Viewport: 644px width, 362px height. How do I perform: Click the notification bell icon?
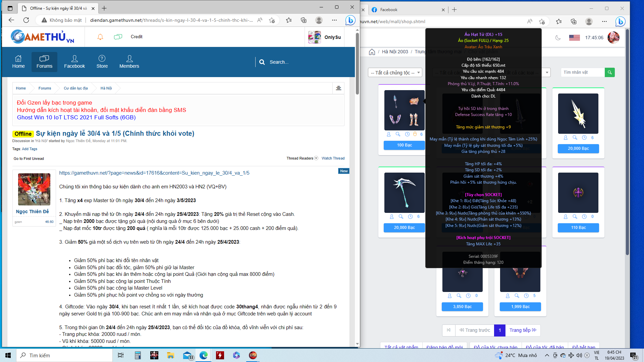coord(100,37)
